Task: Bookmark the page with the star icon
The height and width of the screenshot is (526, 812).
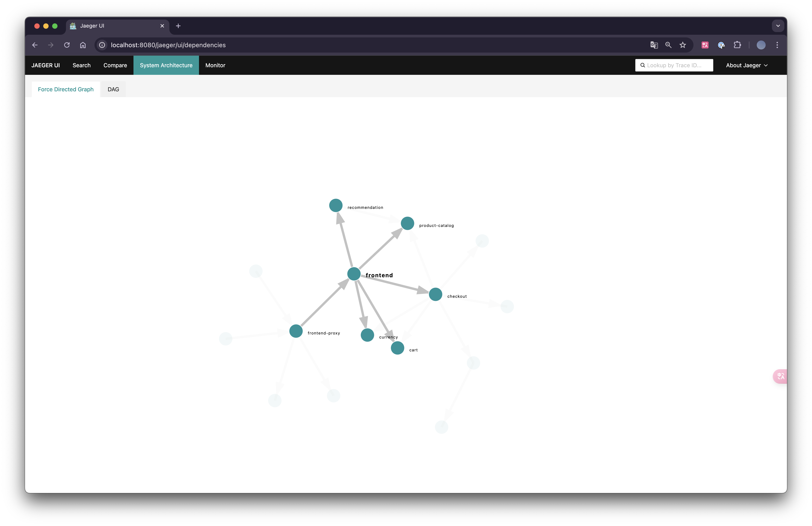Action: 683,45
